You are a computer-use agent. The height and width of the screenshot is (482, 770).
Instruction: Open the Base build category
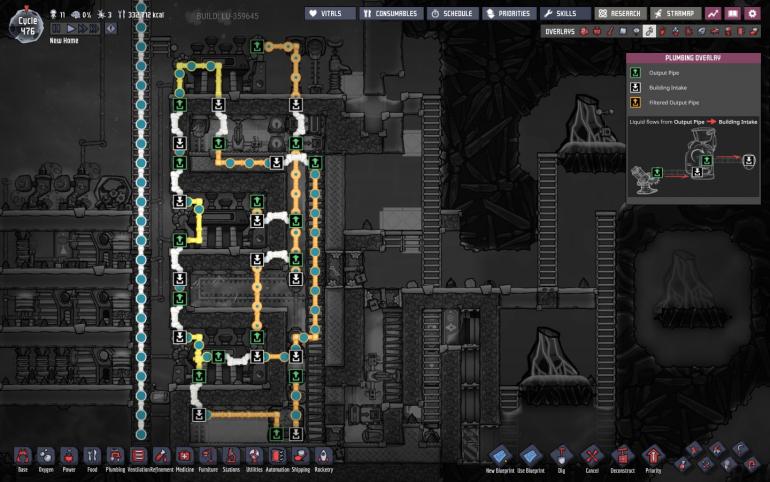pos(23,459)
